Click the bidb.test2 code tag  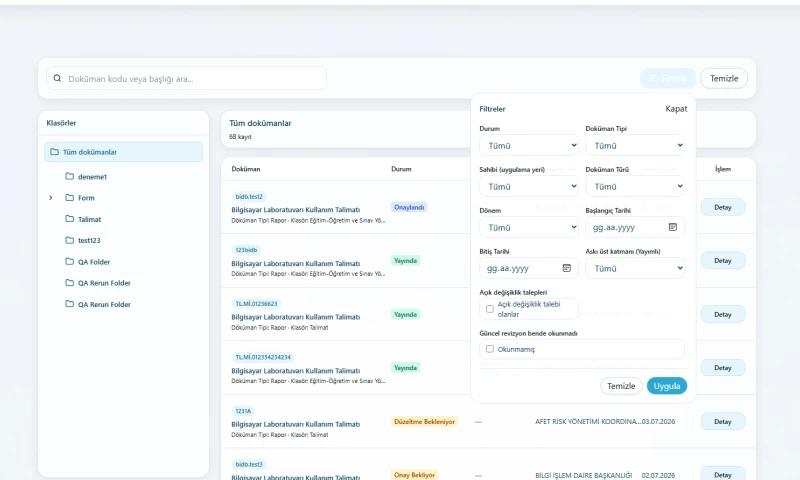(x=249, y=196)
